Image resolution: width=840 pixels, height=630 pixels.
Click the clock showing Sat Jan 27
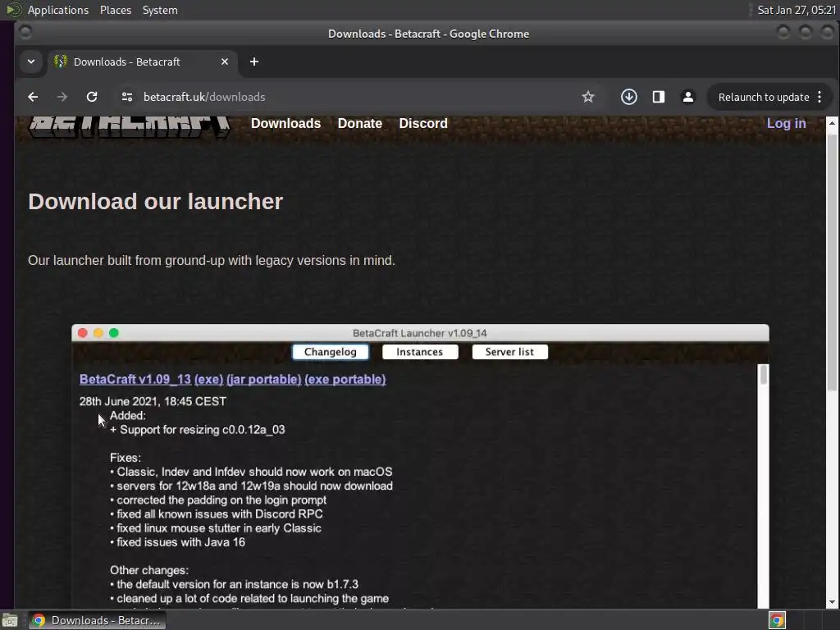coord(797,10)
